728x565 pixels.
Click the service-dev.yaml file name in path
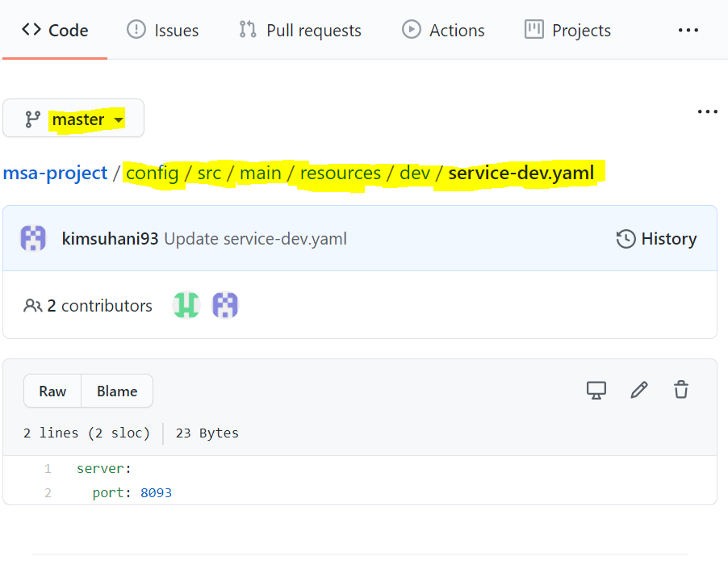point(521,173)
